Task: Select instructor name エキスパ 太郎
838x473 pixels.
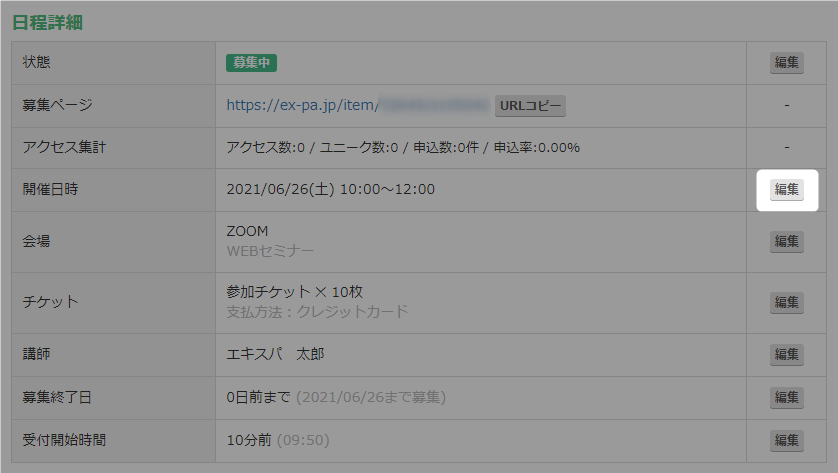Action: 275,354
